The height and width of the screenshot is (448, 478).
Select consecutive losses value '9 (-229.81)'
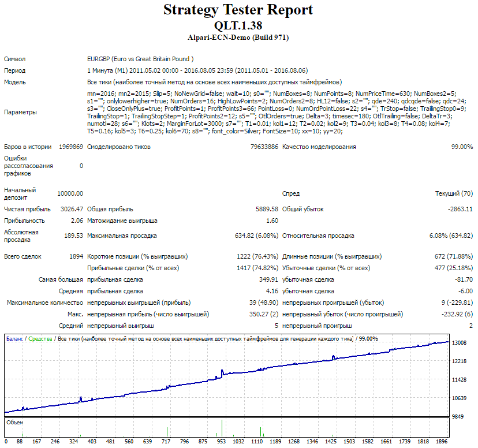tap(457, 303)
